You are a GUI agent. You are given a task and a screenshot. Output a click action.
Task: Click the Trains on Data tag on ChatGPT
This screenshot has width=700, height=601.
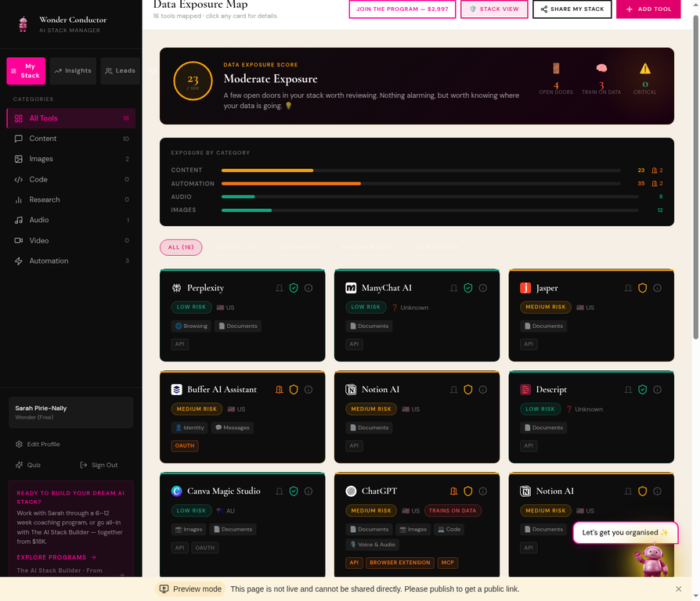point(453,511)
